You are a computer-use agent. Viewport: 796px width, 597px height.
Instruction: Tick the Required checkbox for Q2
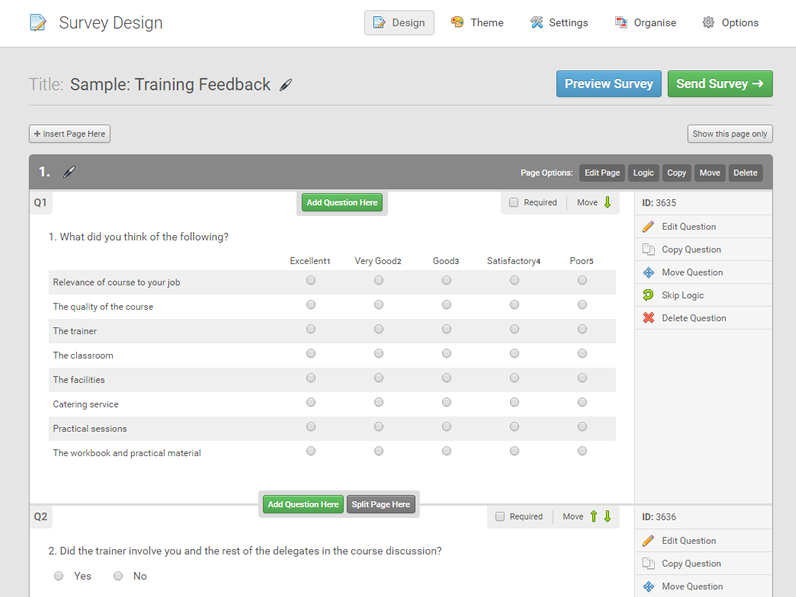500,517
